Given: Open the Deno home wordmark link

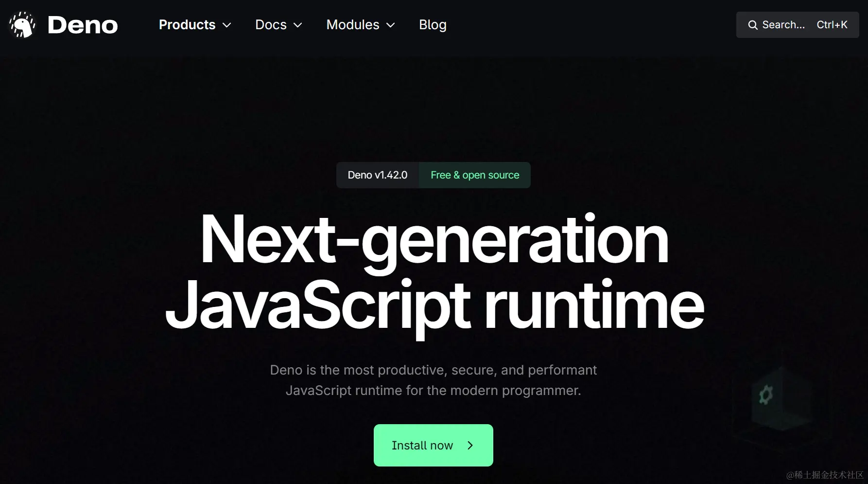Looking at the screenshot, I should point(83,25).
